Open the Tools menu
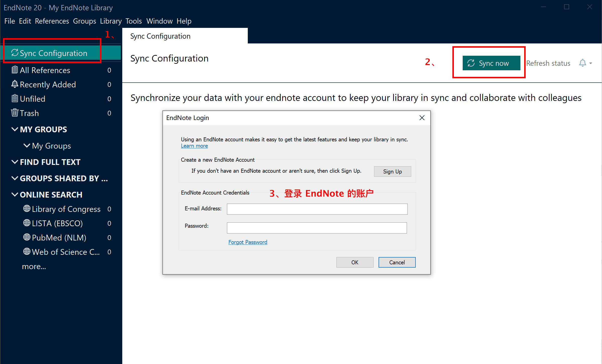This screenshot has height=364, width=602. [x=134, y=21]
